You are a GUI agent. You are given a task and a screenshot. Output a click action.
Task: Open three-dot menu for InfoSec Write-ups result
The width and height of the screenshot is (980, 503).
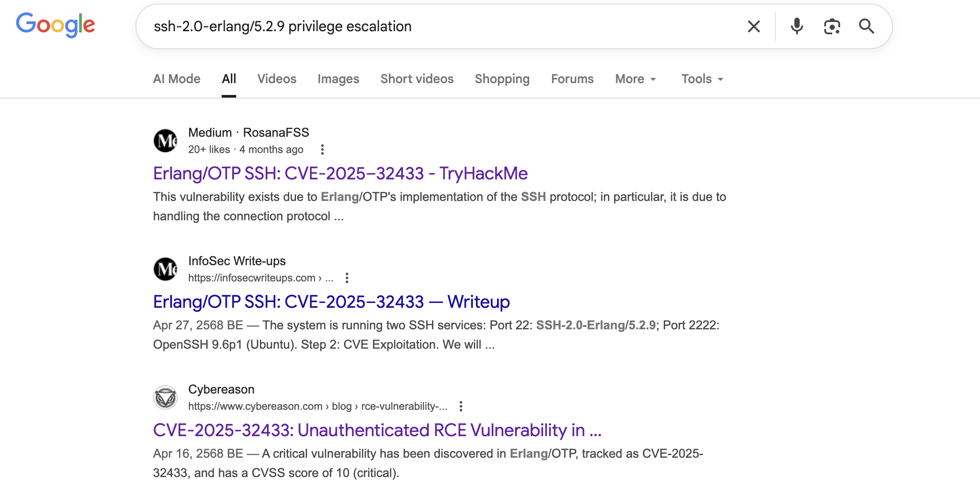point(347,278)
